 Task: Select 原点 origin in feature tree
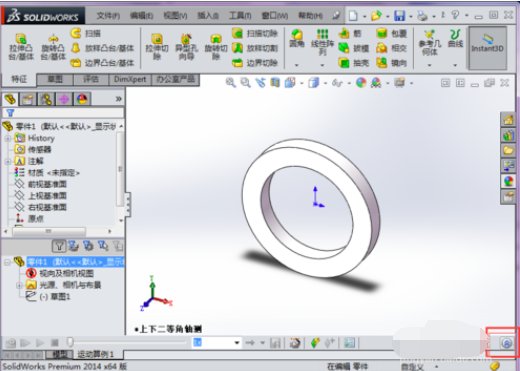pyautogui.click(x=36, y=219)
